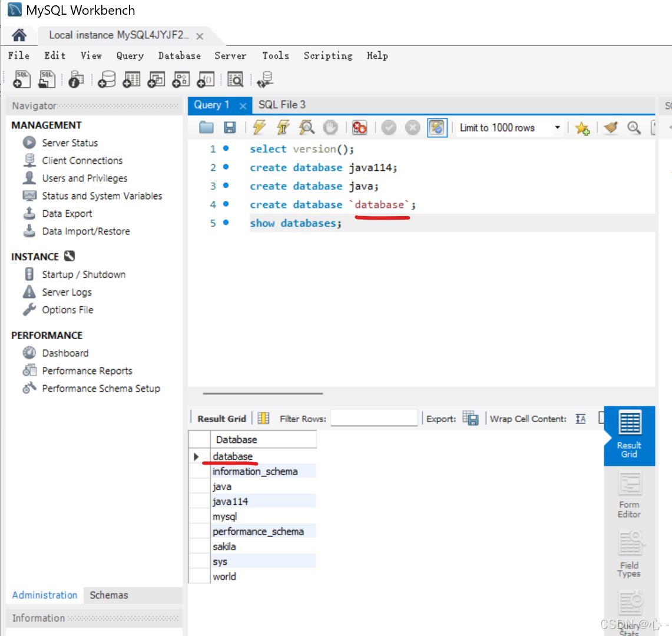This screenshot has height=636, width=672.
Task: Open the File menu
Action: pos(19,56)
